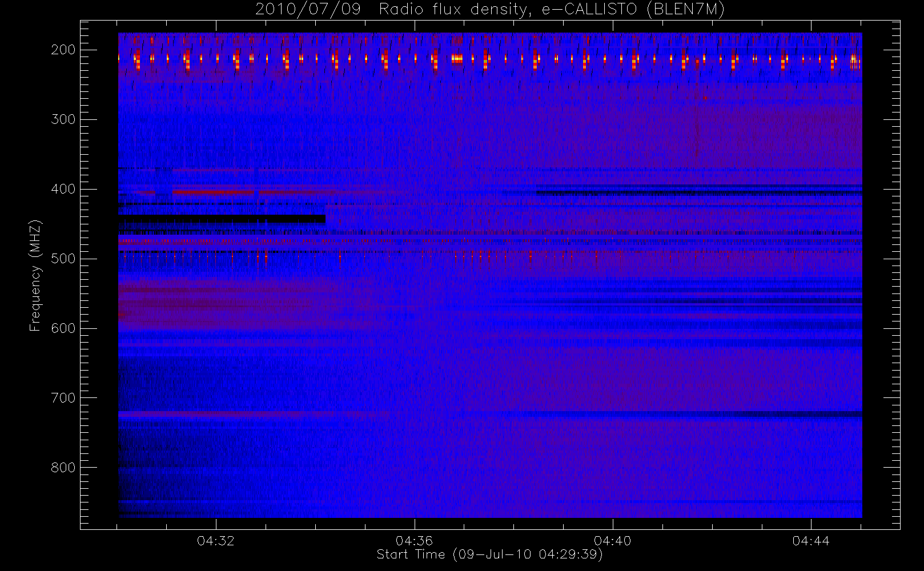Select the 700 MHz frequency axis label
The width and height of the screenshot is (924, 571).
pos(63,398)
